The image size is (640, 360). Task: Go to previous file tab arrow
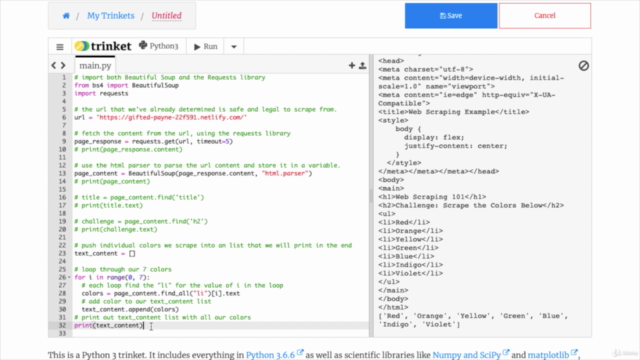(x=54, y=65)
